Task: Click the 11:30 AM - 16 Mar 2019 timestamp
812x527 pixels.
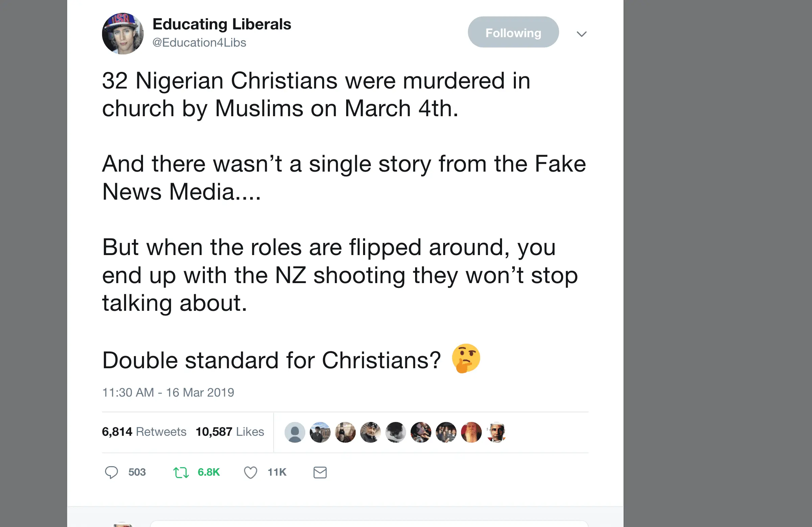Action: pyautogui.click(x=168, y=392)
